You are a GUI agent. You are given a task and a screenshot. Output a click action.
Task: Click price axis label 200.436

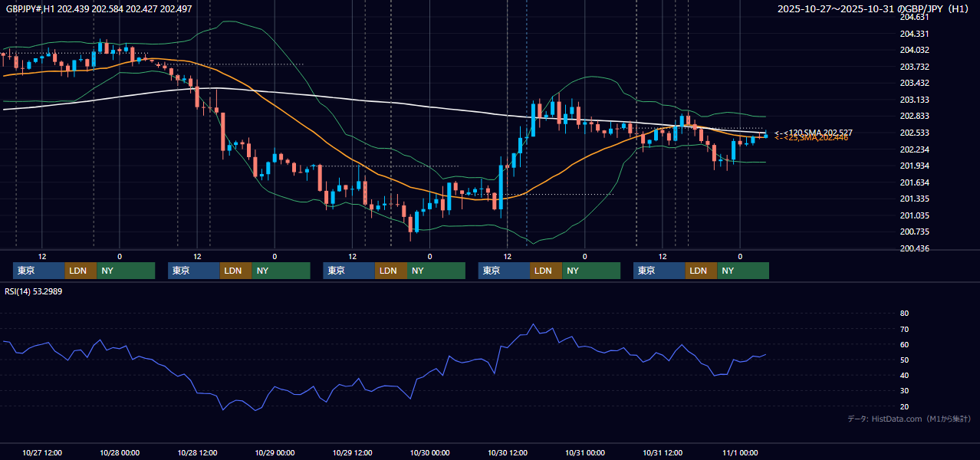pos(914,248)
